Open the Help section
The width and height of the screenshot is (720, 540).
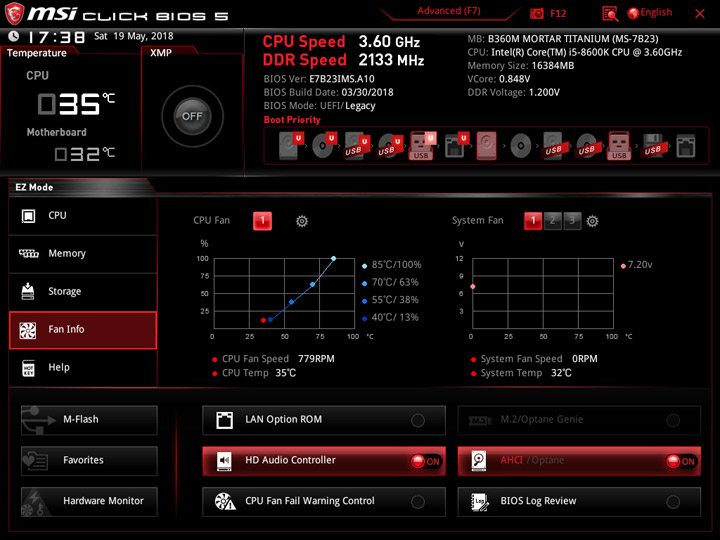[83, 368]
